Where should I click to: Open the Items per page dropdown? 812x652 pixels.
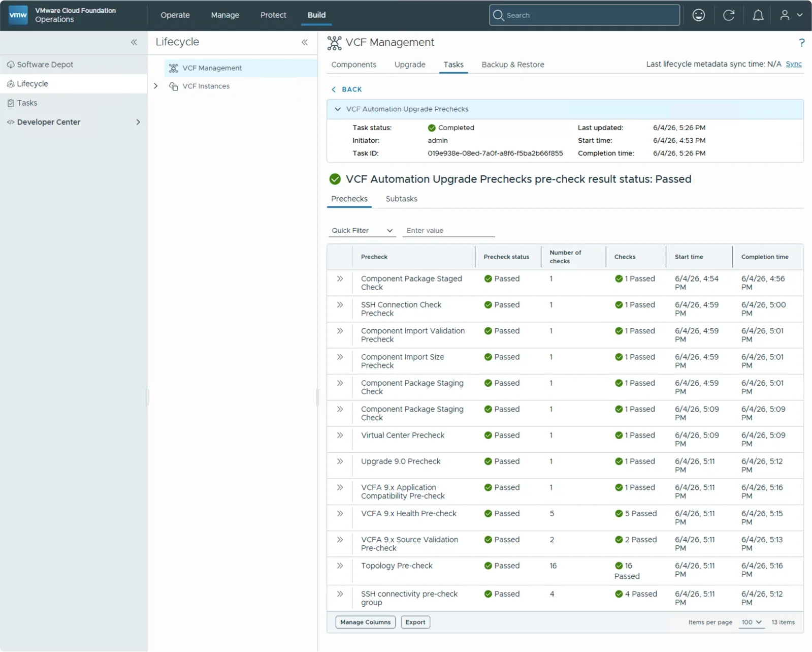[x=752, y=623]
